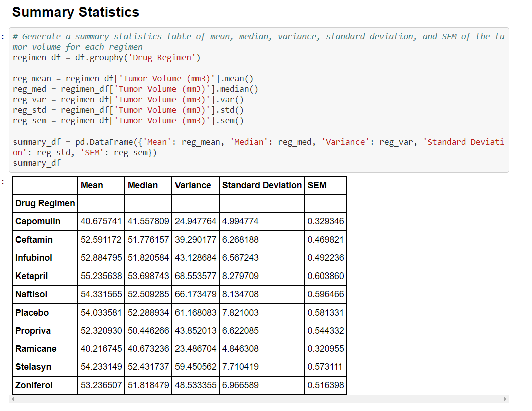This screenshot has height=411, width=532.
Task: Click the Placebo row label
Action: [x=32, y=312]
